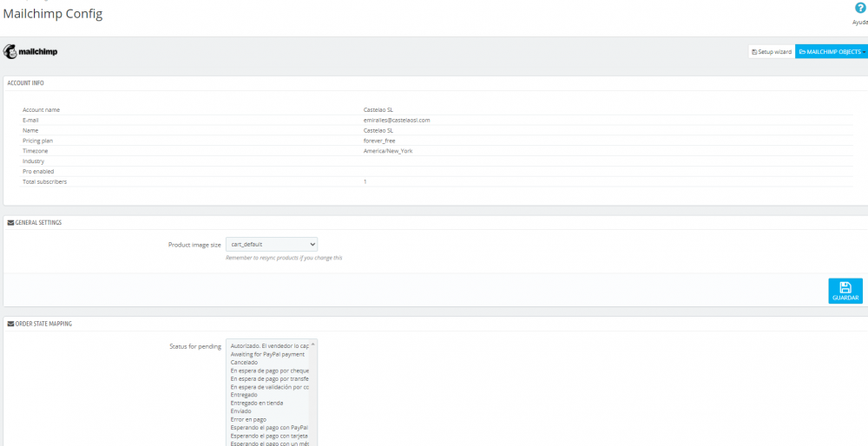Click the 'Account name' row label
Image resolution: width=868 pixels, height=446 pixels.
pos(42,109)
